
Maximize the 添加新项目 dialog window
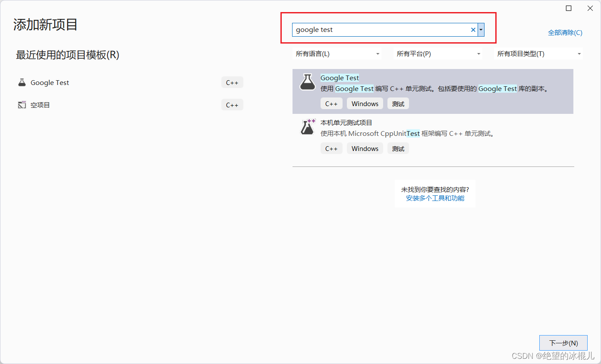click(569, 8)
